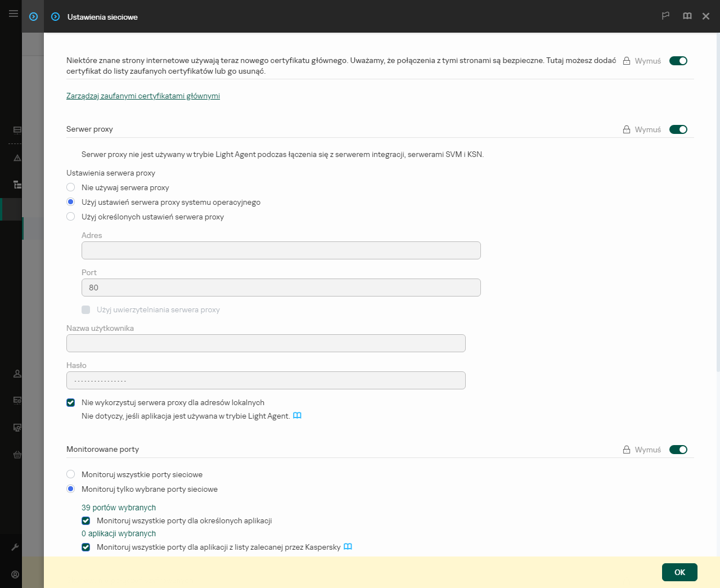Click help book icon beside Light Agent note
Viewport: 720px width, 588px height.
coord(297,416)
